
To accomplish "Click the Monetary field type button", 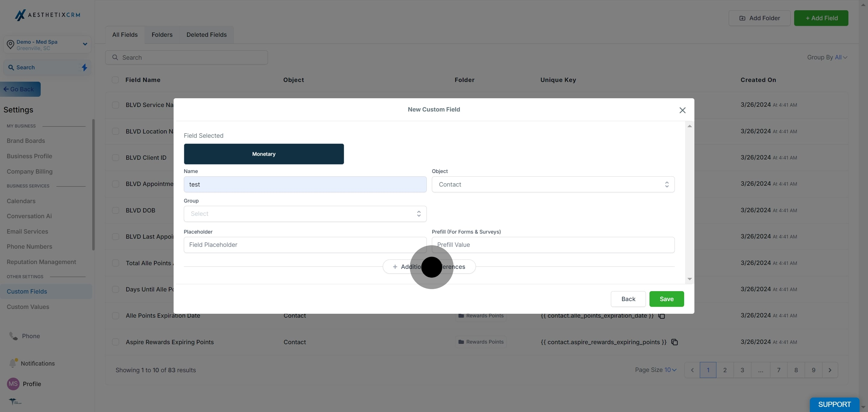I will click(264, 154).
